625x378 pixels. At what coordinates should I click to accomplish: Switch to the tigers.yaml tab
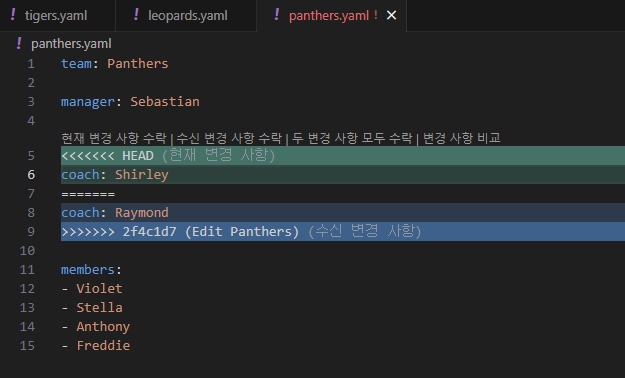57,16
